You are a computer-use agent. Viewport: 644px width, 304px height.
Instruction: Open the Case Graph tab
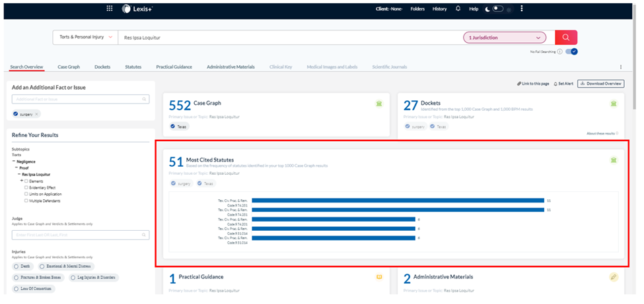click(69, 67)
